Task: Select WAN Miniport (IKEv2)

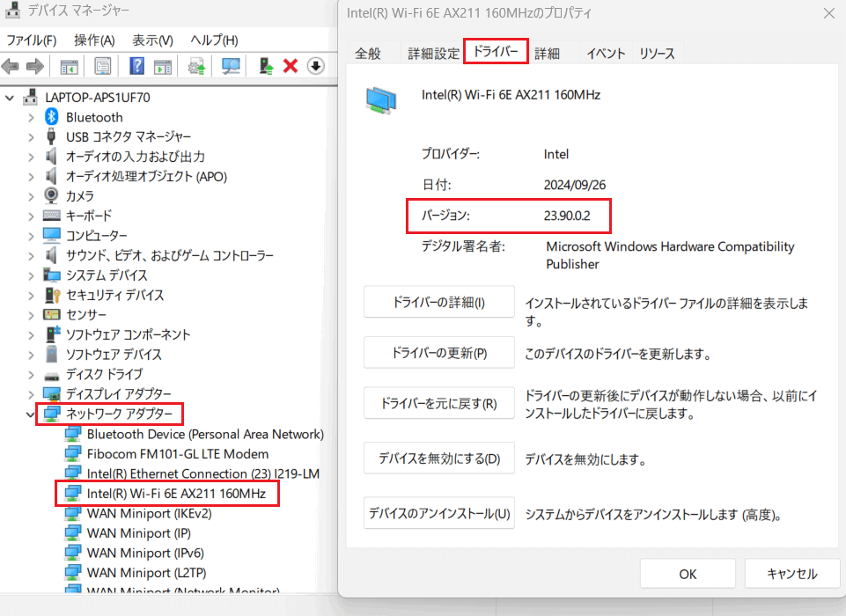Action: 149,513
